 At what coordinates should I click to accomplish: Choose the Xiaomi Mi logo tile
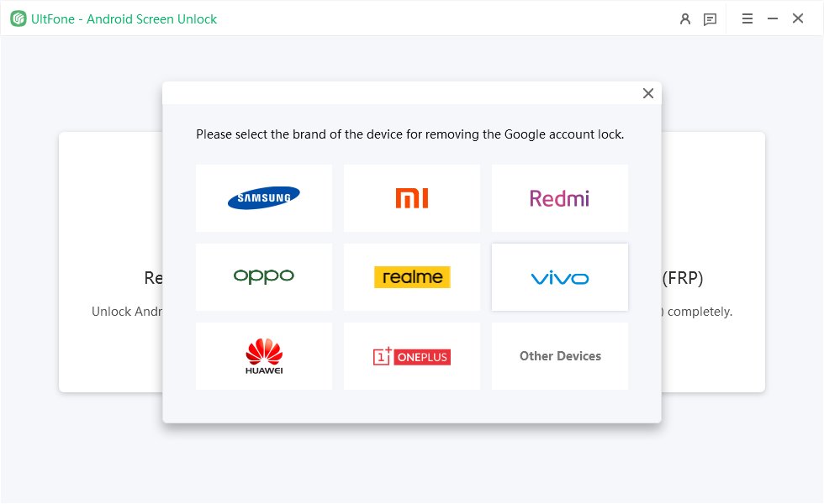(412, 197)
